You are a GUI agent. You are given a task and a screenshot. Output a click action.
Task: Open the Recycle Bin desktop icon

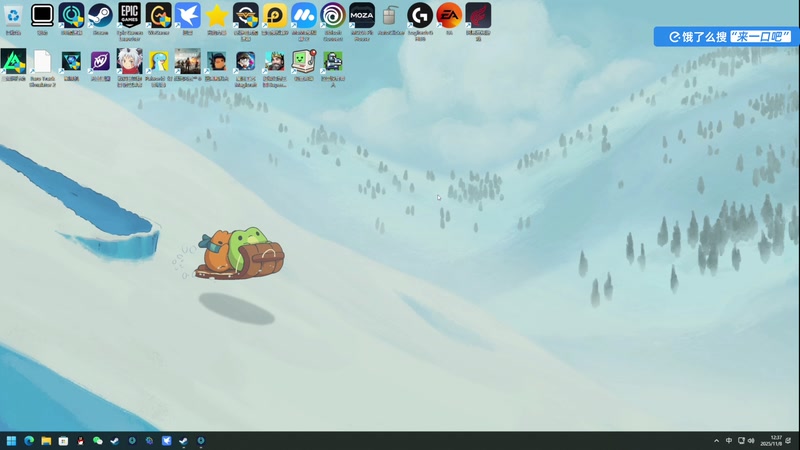[x=13, y=17]
